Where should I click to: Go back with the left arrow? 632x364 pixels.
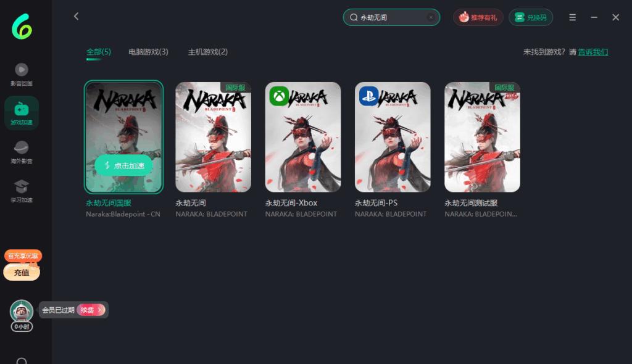click(76, 16)
